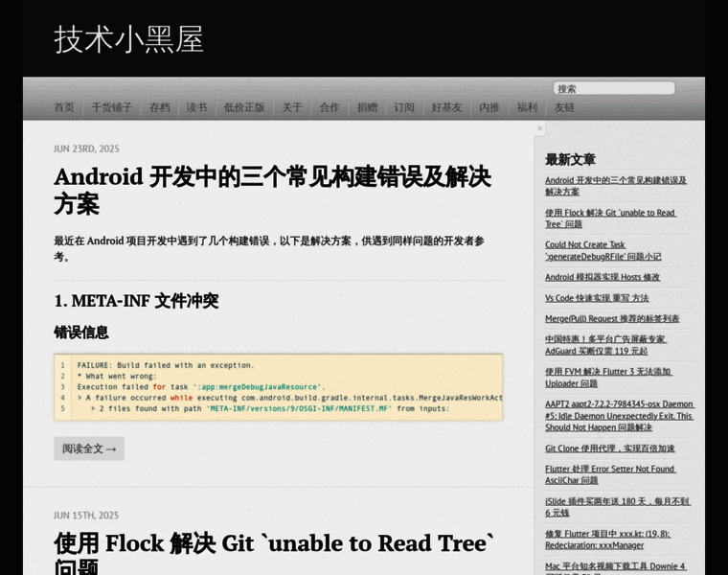Open the 捐赠 donation page
This screenshot has width=728, height=575.
click(367, 107)
